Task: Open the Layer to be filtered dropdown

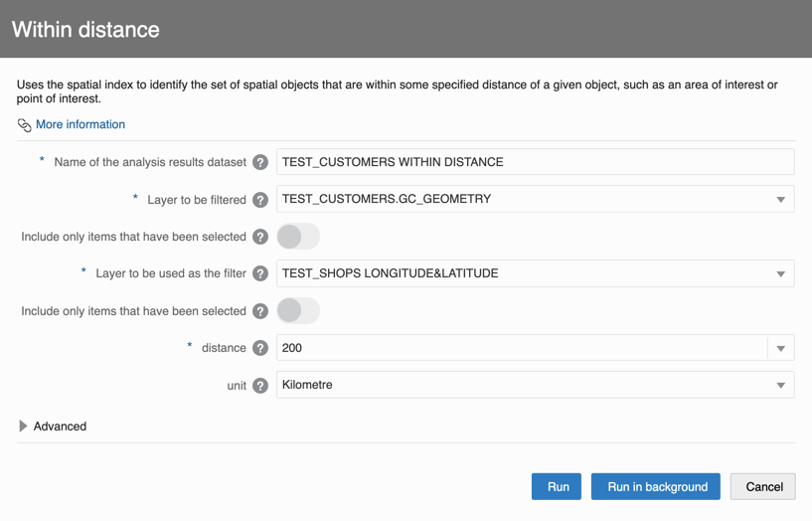Action: tap(780, 200)
